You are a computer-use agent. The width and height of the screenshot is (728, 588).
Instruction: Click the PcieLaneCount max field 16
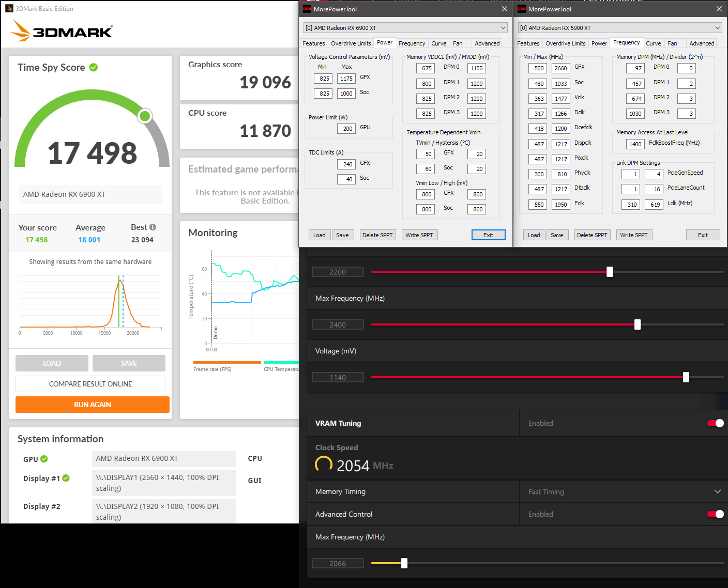pos(654,189)
